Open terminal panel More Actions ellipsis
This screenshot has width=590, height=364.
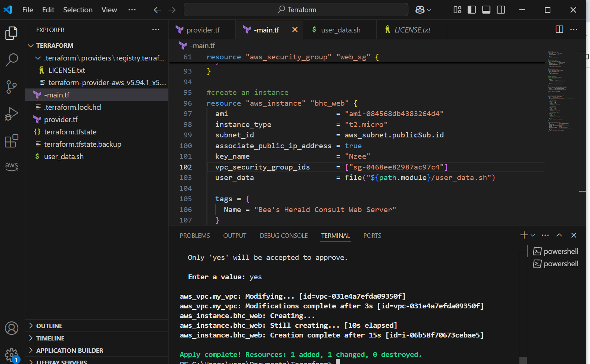(x=545, y=235)
